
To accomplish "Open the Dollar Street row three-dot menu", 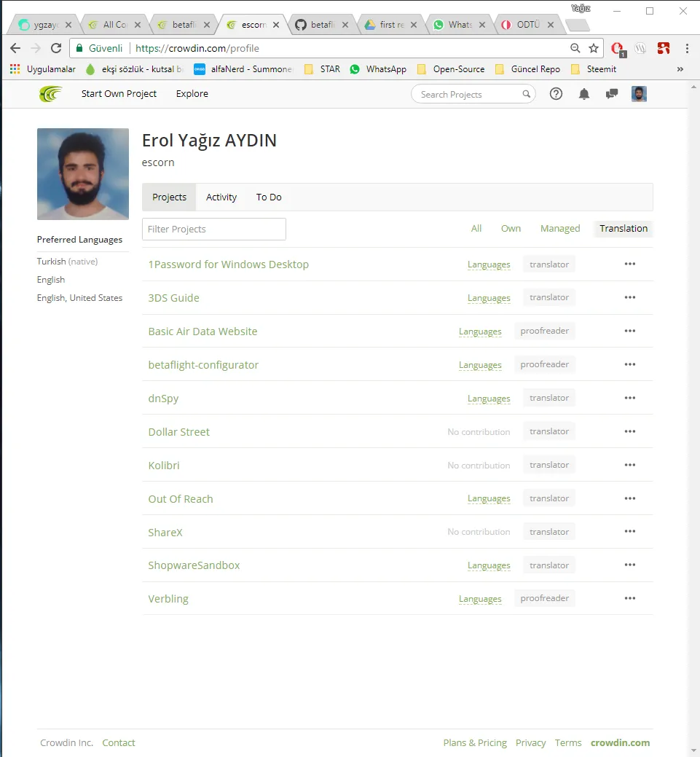I will (x=630, y=431).
